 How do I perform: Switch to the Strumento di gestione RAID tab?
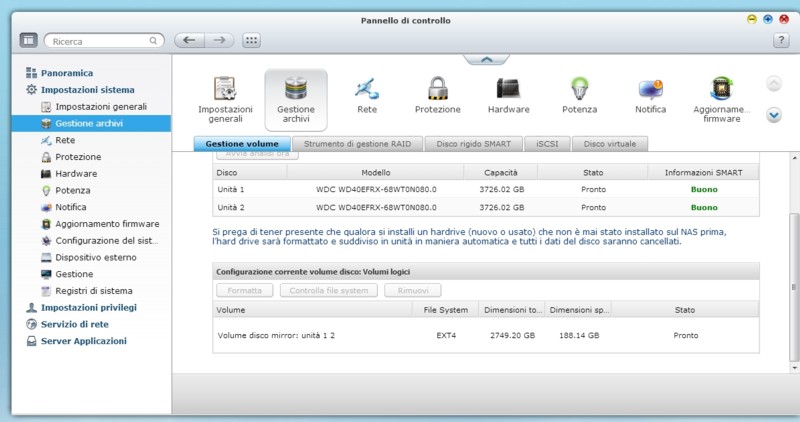tap(357, 144)
